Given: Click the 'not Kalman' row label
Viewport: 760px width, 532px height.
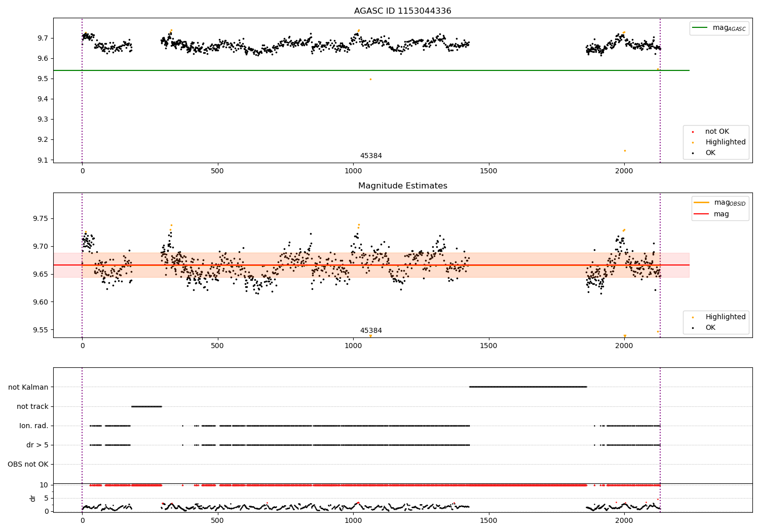Looking at the screenshot, I should [28, 388].
